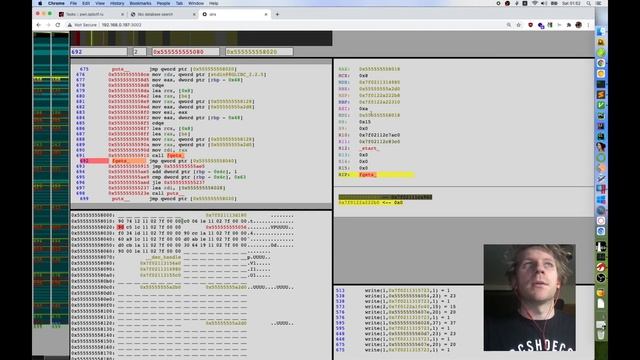640x360 pixels.
Task: Click memory row 0x555555558050
Action: (x=182, y=245)
